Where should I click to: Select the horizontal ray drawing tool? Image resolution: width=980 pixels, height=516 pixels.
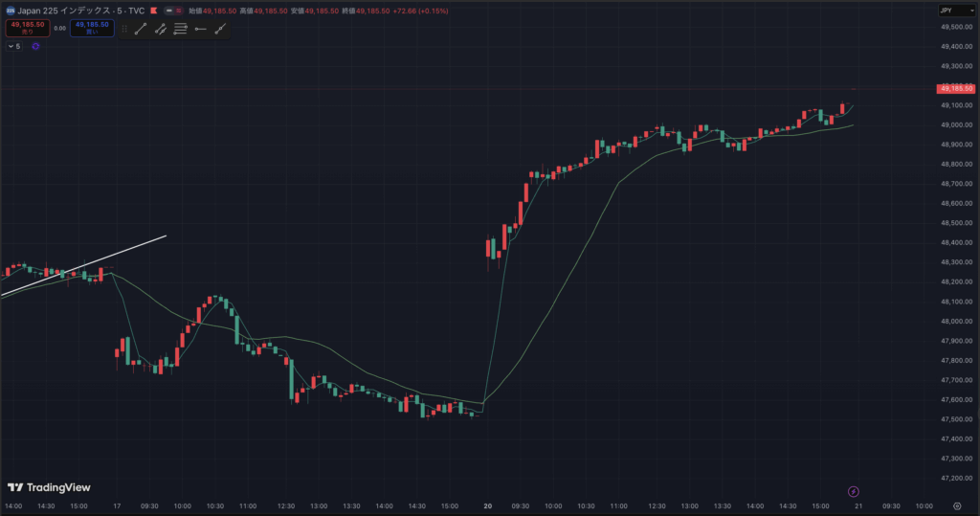(200, 29)
